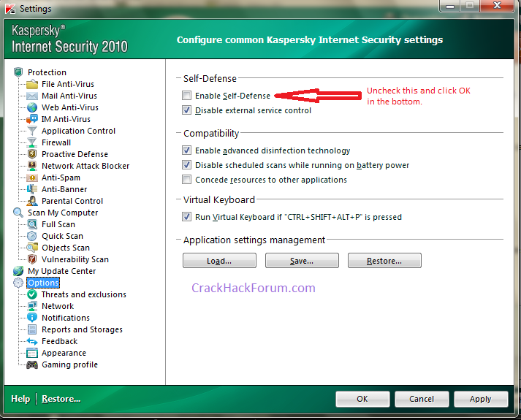This screenshot has width=521, height=420.
Task: Select the highlighted Options item
Action: [x=43, y=283]
